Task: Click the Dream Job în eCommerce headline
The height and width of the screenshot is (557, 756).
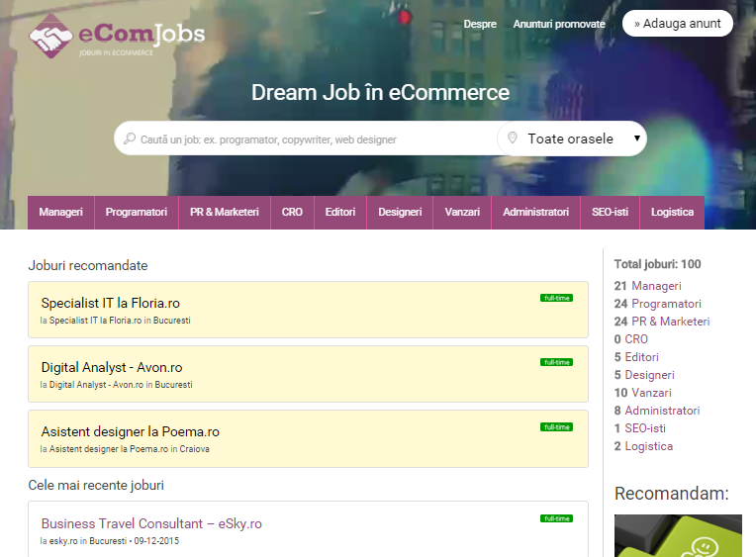Action: (380, 93)
